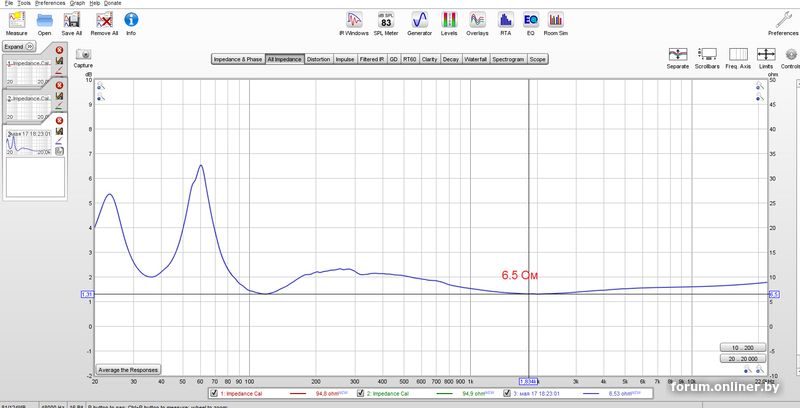The image size is (800, 408).
Task: Open the SPL Meter tool
Action: pyautogui.click(x=385, y=20)
